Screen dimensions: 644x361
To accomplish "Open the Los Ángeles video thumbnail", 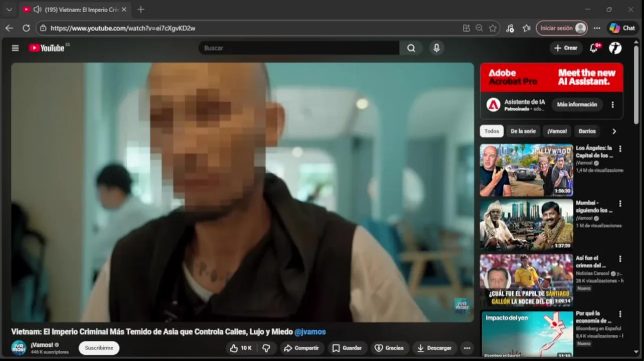I will (x=527, y=170).
